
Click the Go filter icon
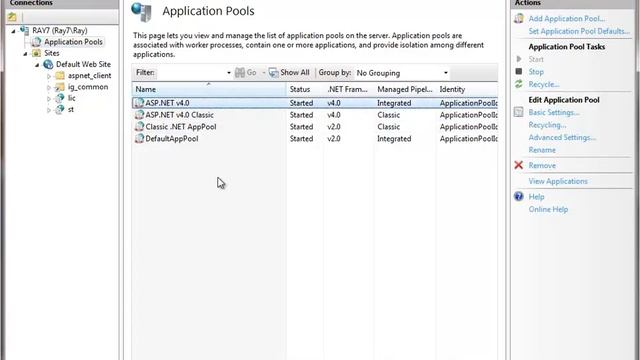[240, 73]
